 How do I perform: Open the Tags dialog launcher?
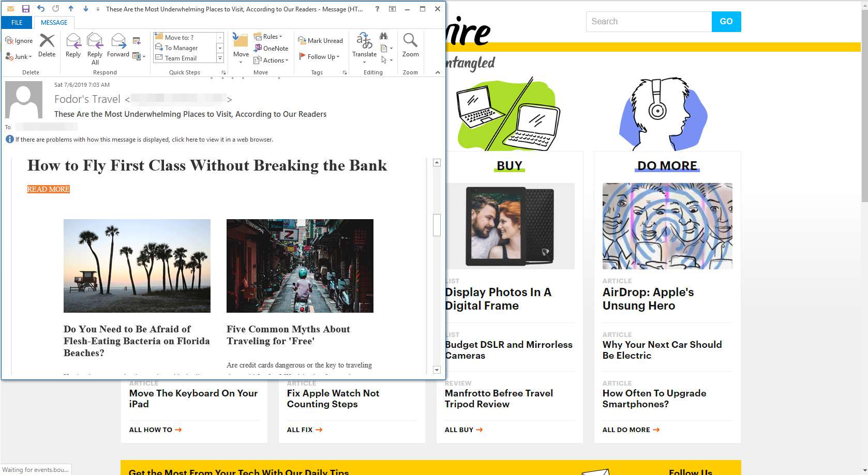tap(345, 73)
